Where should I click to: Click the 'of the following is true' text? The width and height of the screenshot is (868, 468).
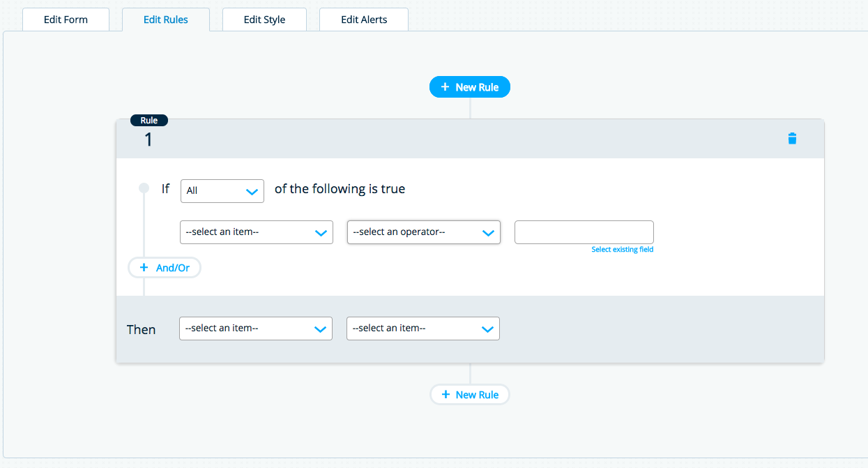340,189
